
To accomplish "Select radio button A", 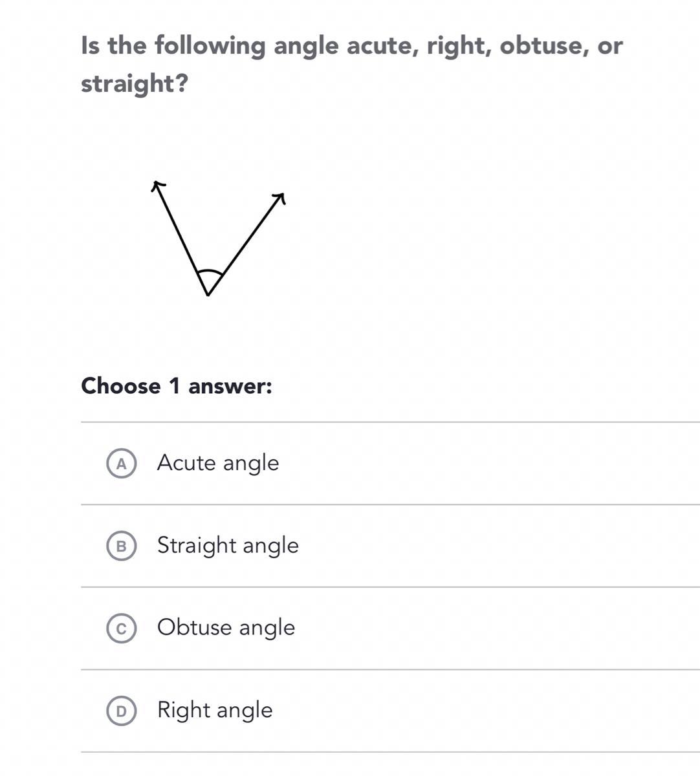I will [121, 463].
